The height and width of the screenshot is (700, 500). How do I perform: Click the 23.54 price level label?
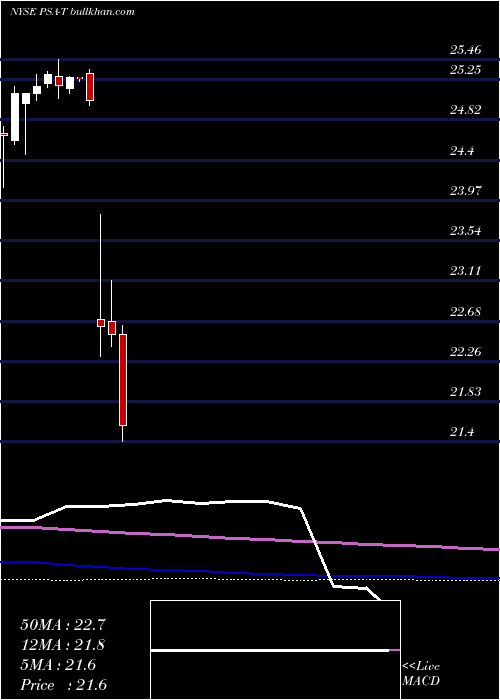click(466, 231)
